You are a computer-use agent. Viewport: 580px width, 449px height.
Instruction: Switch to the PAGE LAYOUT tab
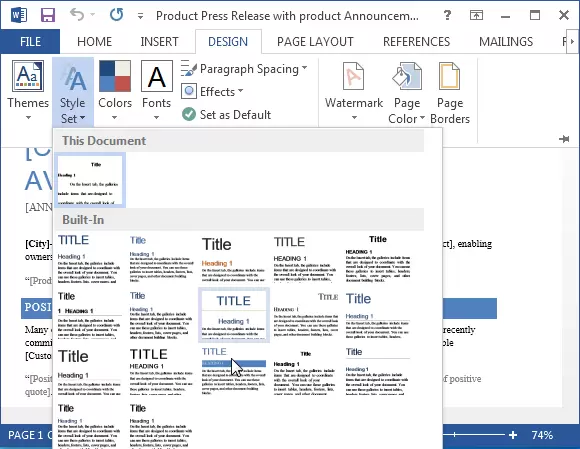click(315, 42)
